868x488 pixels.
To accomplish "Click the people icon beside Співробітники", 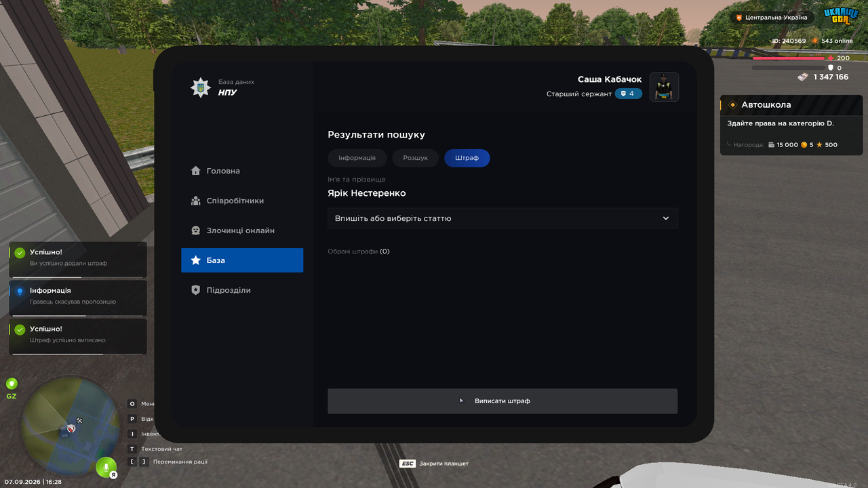I will click(x=196, y=201).
